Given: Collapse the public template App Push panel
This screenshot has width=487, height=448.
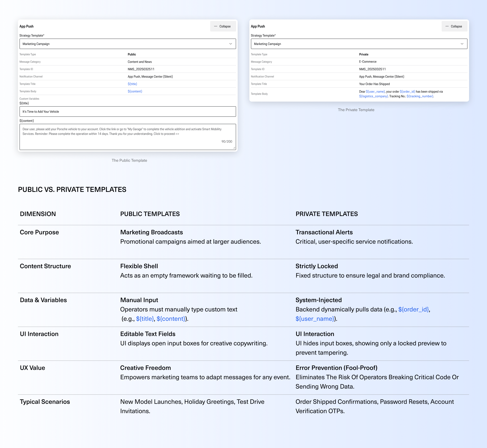Looking at the screenshot, I should point(223,26).
